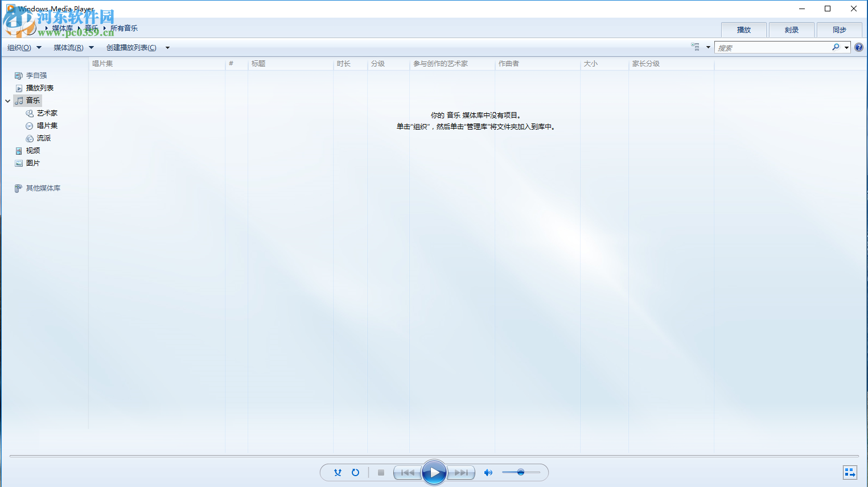Switch to Now Playing mode
868x487 pixels.
point(849,472)
